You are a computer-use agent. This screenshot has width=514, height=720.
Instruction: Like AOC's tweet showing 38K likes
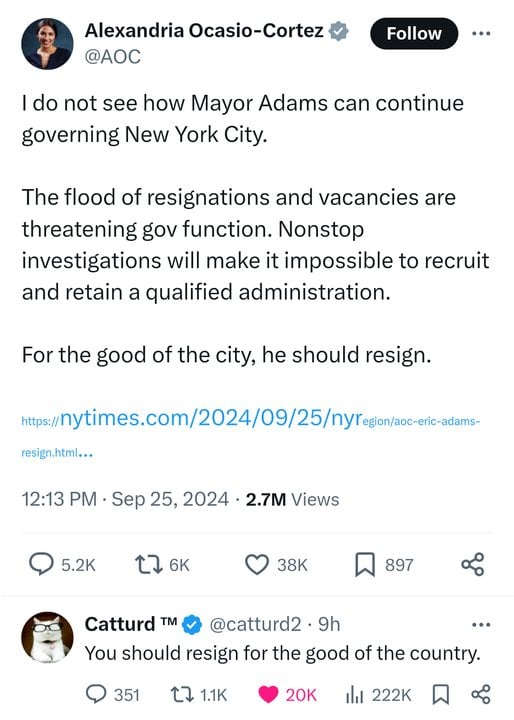(256, 564)
